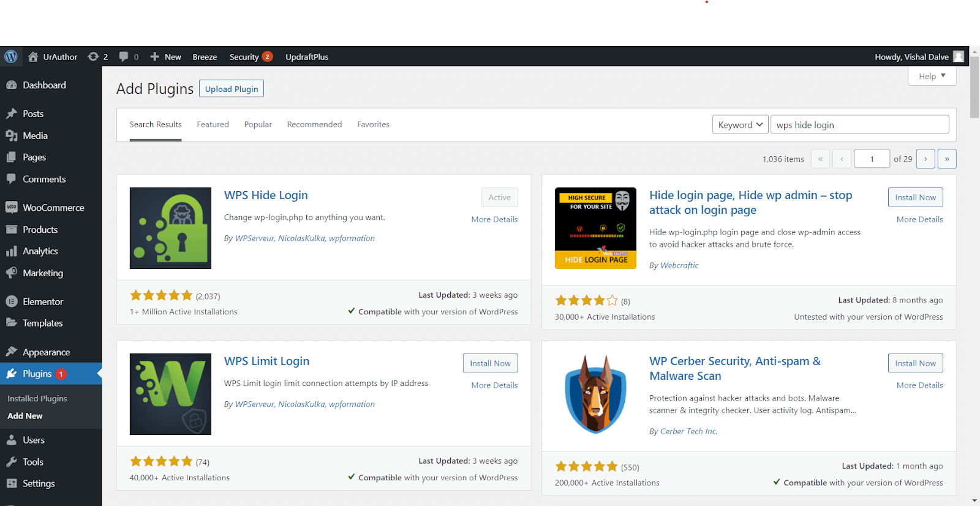
Task: Expand the Help dropdown panel
Action: pos(932,76)
